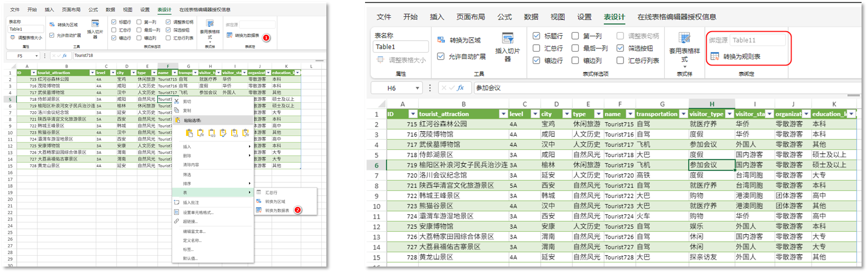Click 设置单元格格式 icon in context menu
This screenshot has height=273, width=868.
[x=177, y=212]
